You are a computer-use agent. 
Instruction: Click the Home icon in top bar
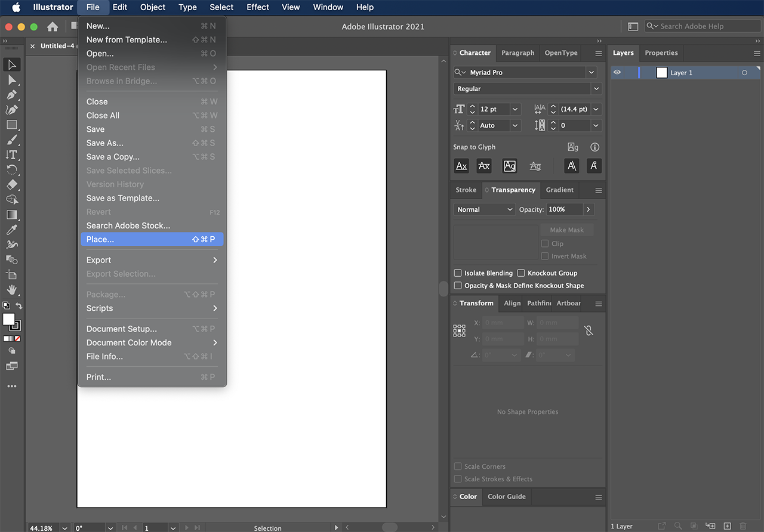coord(53,26)
